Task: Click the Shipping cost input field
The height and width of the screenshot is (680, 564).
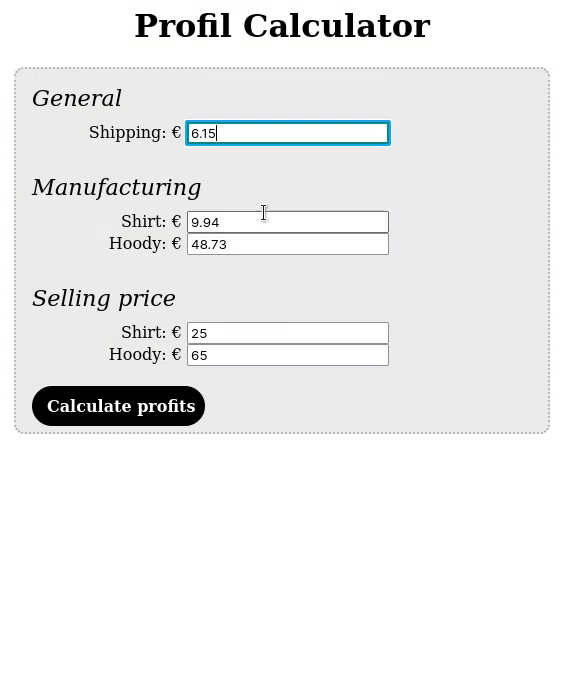Action: tap(288, 133)
